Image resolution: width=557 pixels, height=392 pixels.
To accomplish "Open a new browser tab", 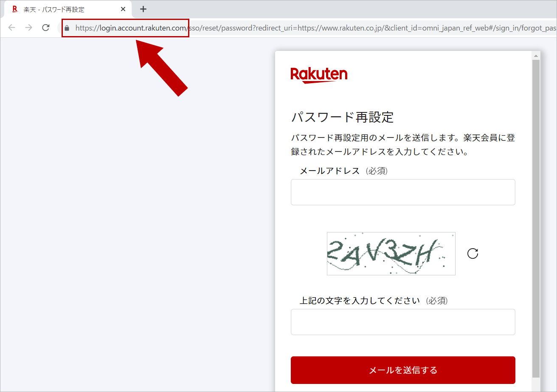I will tap(143, 9).
